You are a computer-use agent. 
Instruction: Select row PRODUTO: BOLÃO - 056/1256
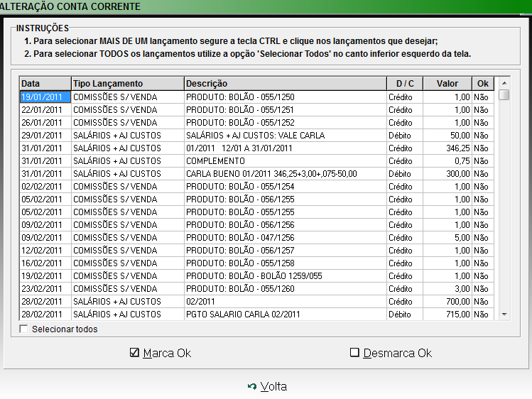(x=257, y=225)
